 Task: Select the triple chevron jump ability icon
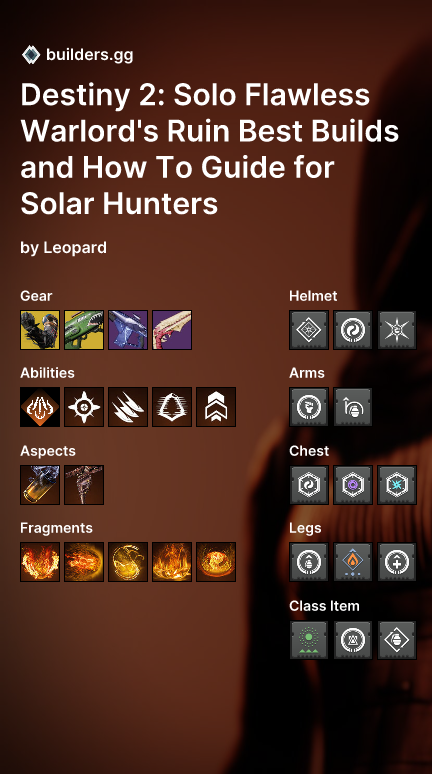[216, 407]
